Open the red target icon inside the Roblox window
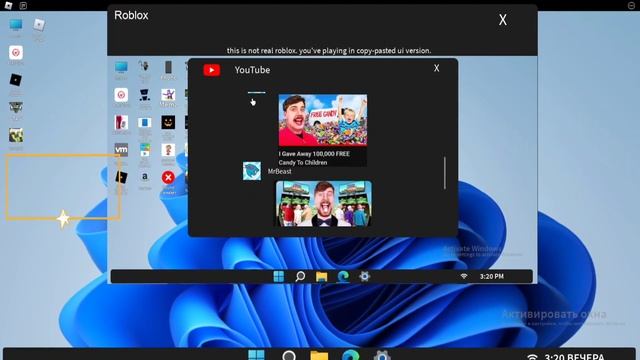The width and height of the screenshot is (640, 360). pos(121,95)
